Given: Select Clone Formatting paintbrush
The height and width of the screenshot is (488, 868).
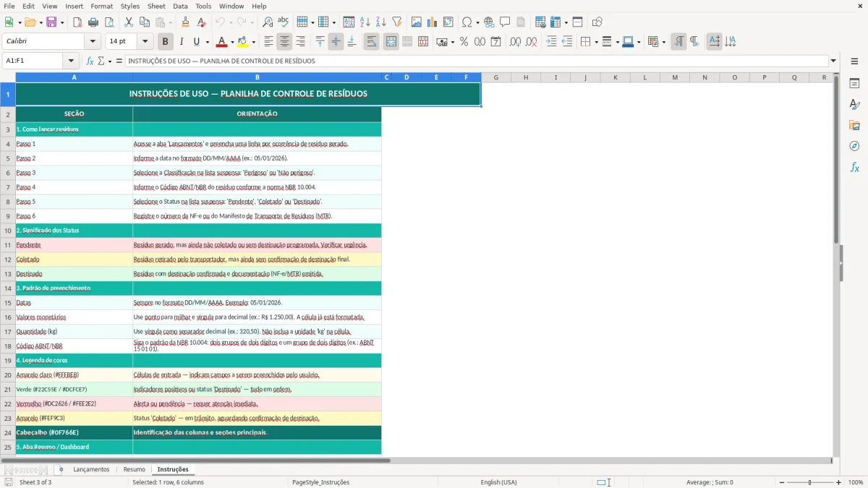Looking at the screenshot, I should [185, 22].
